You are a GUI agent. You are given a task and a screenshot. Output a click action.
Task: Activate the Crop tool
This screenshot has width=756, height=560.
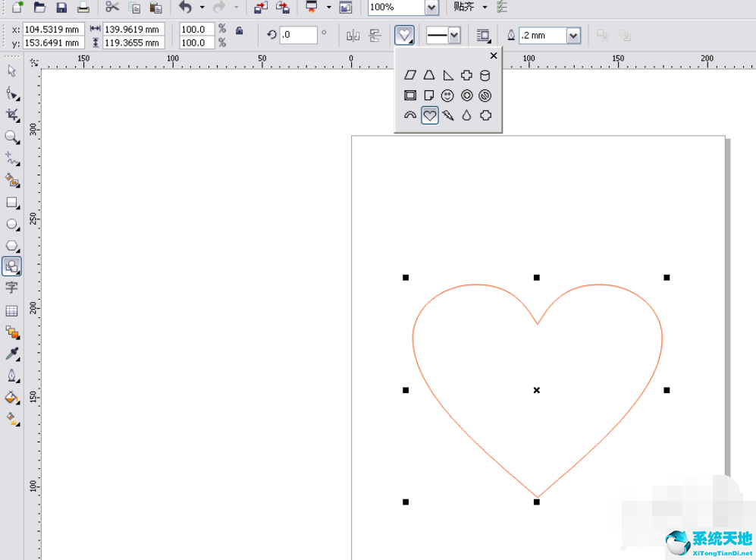(12, 115)
